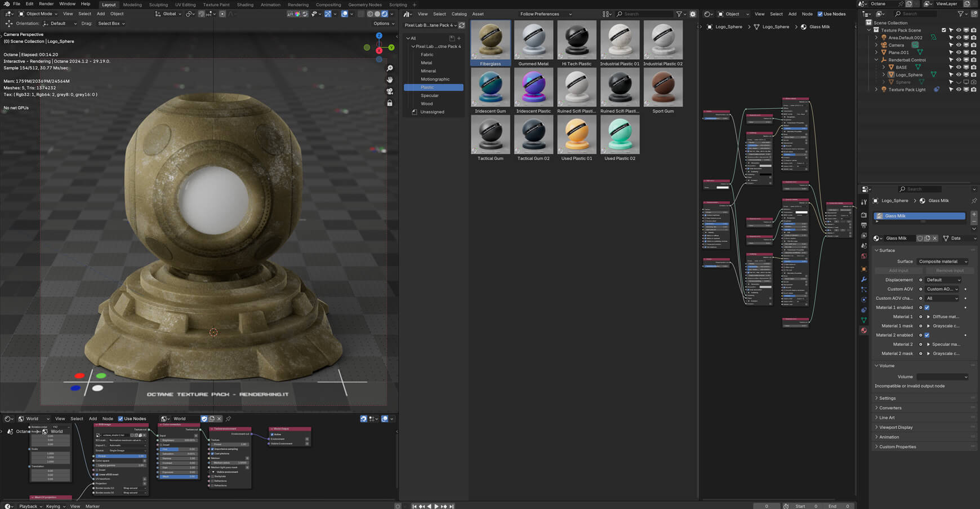Open the View Layer properties tab

(864, 236)
